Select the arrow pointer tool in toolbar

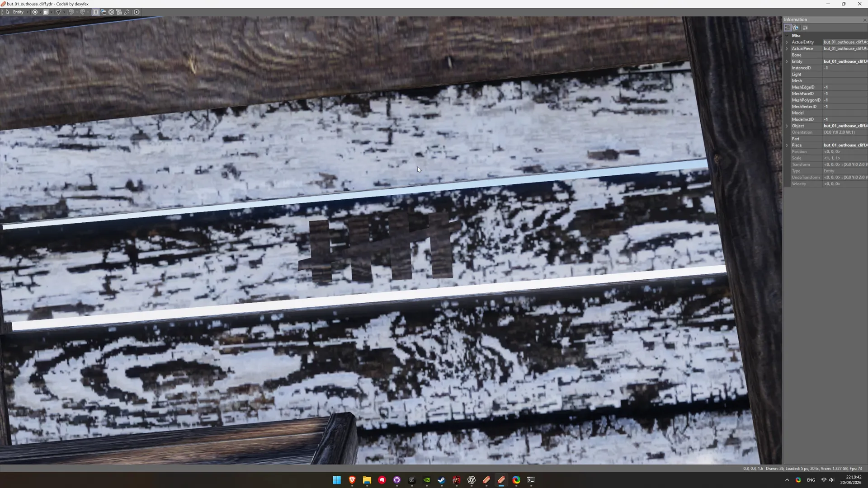click(7, 12)
